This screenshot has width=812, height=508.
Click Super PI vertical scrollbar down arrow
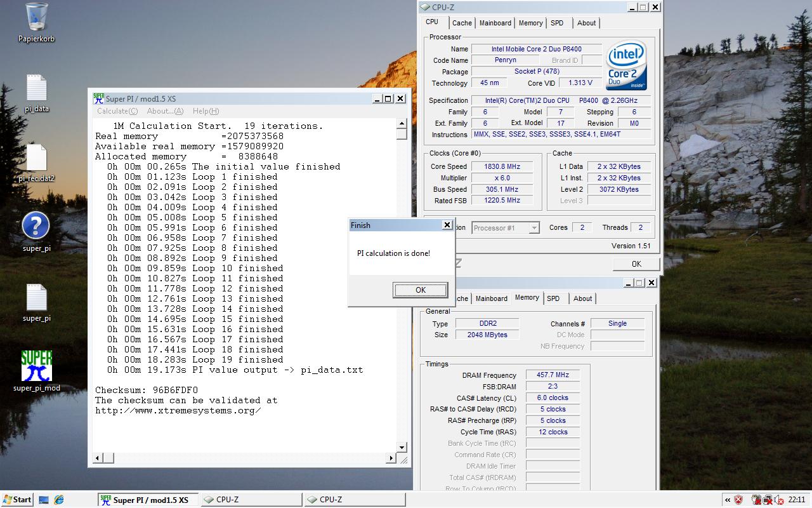tap(402, 447)
